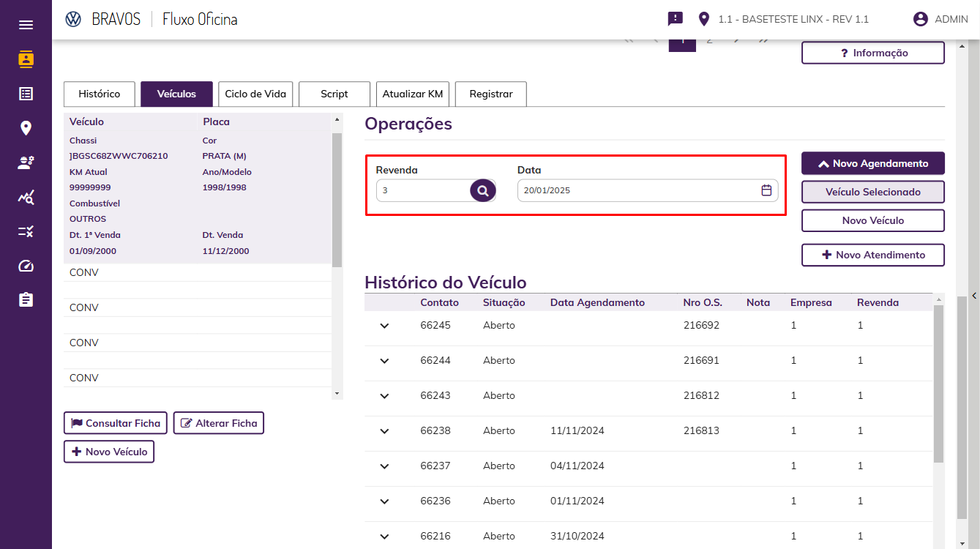
Task: Open the list view sidebar icon
Action: [26, 94]
